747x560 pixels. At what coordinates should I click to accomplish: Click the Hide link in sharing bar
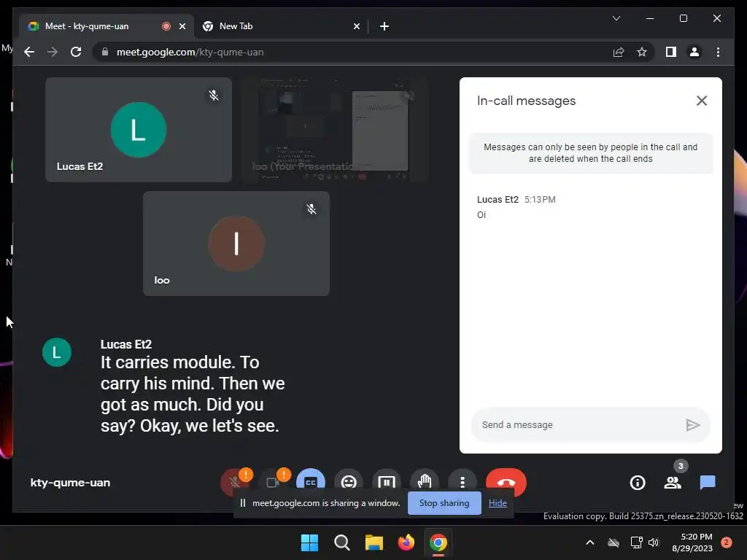(x=498, y=503)
